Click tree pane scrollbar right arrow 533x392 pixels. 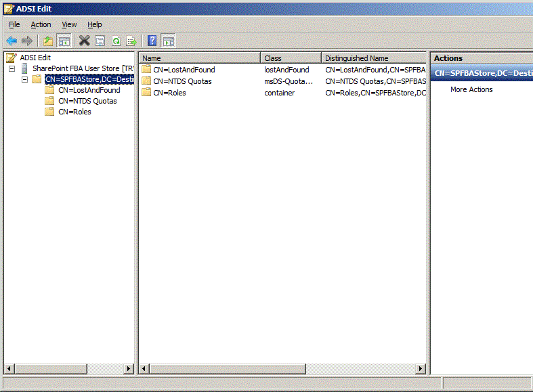(x=129, y=368)
